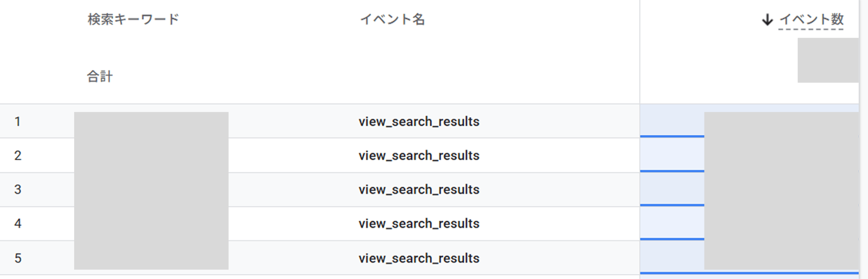The width and height of the screenshot is (868, 279).
Task: Select row number 2
Action: tap(17, 156)
